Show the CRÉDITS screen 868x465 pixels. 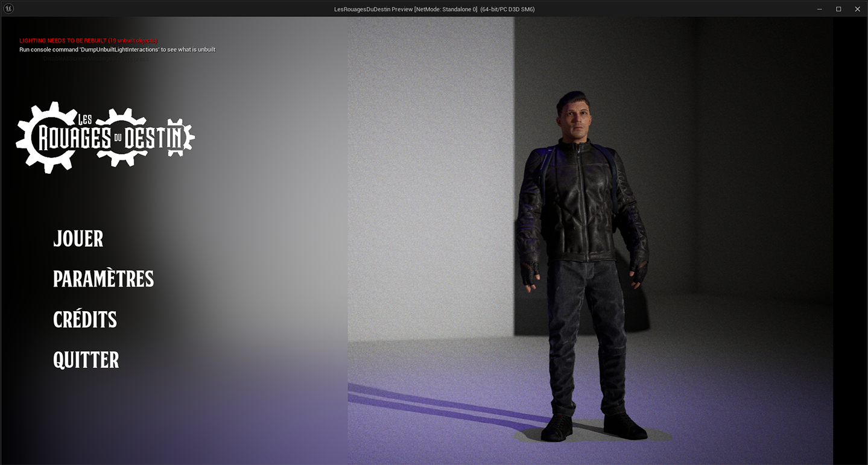[85, 320]
